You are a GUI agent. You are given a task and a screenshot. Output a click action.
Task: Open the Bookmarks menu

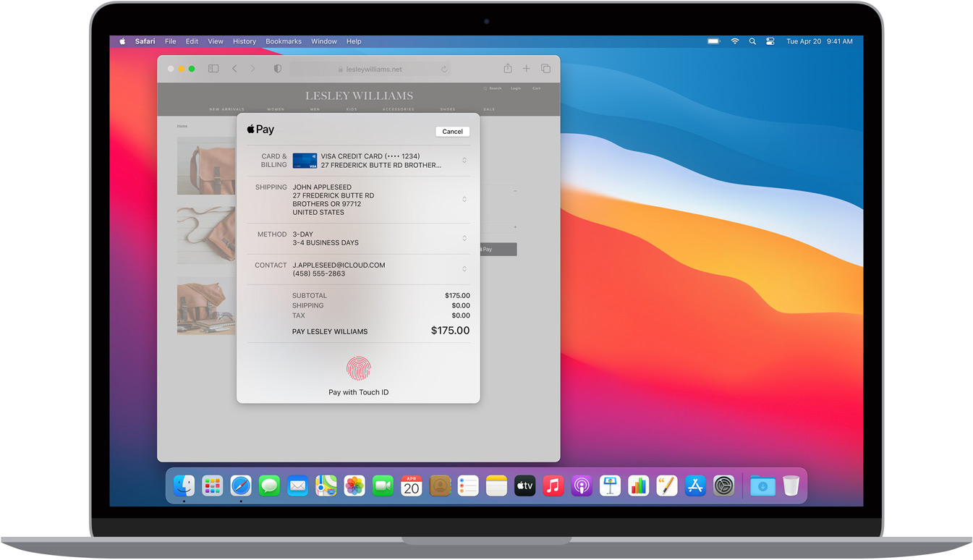tap(284, 41)
